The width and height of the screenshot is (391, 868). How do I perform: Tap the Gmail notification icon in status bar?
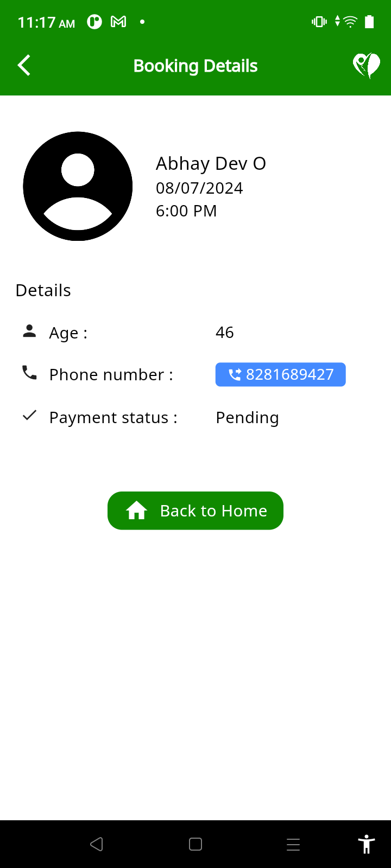pos(118,22)
